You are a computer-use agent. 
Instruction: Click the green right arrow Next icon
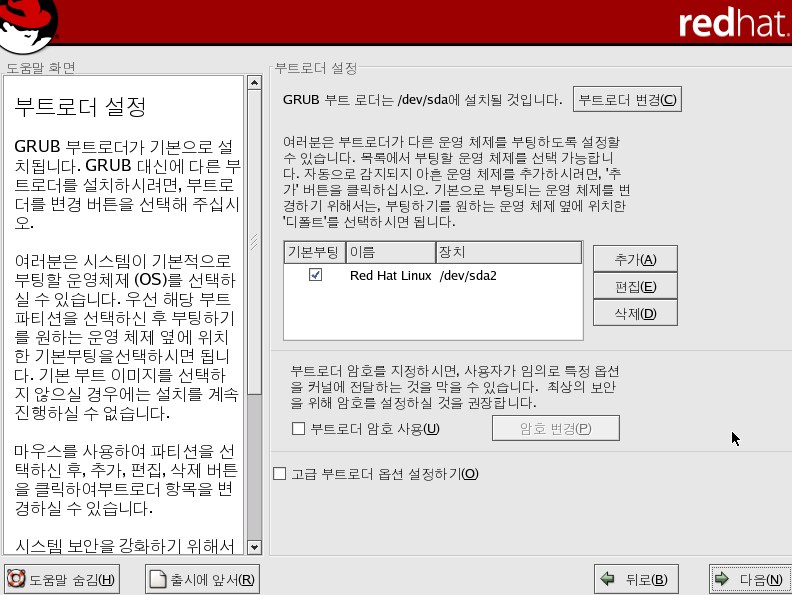[722, 579]
